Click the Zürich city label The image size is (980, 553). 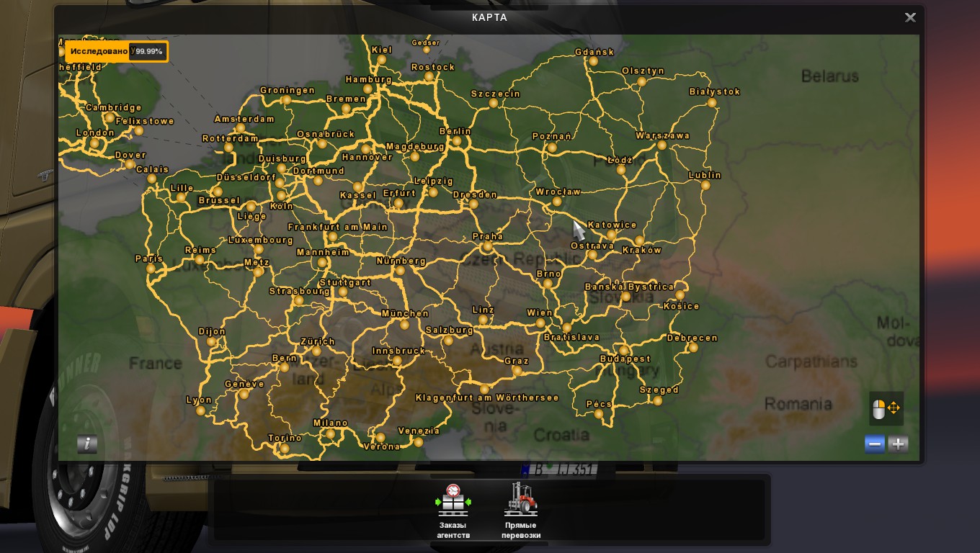point(318,342)
